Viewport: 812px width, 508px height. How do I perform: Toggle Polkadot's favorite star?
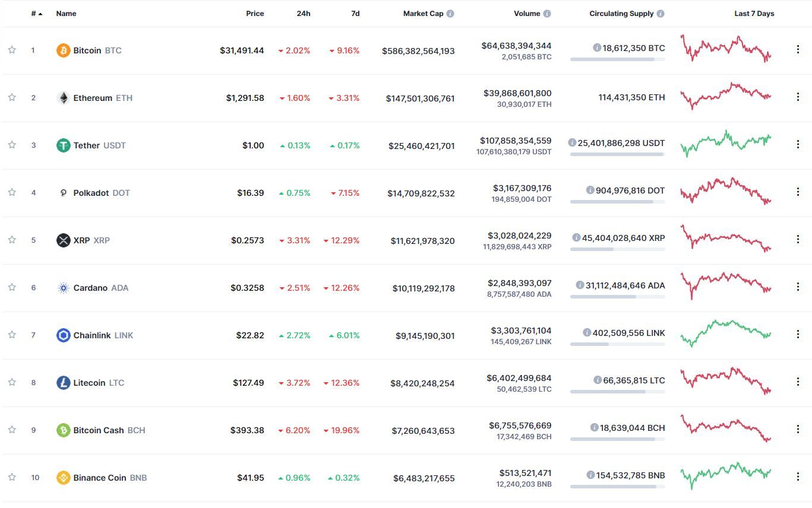click(12, 192)
